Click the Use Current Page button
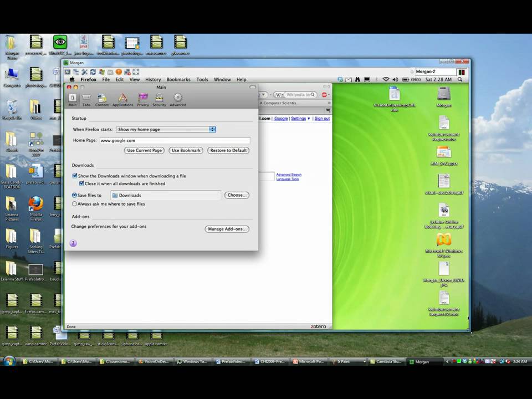532x399 pixels. pos(145,150)
